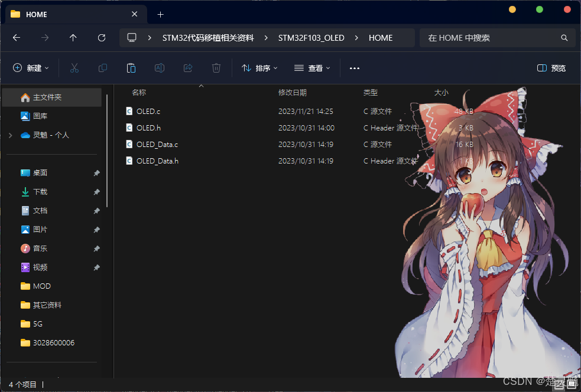581x392 pixels.
Task: Click date 2023/11/21 14:25 of OLED.c
Action: pos(306,111)
